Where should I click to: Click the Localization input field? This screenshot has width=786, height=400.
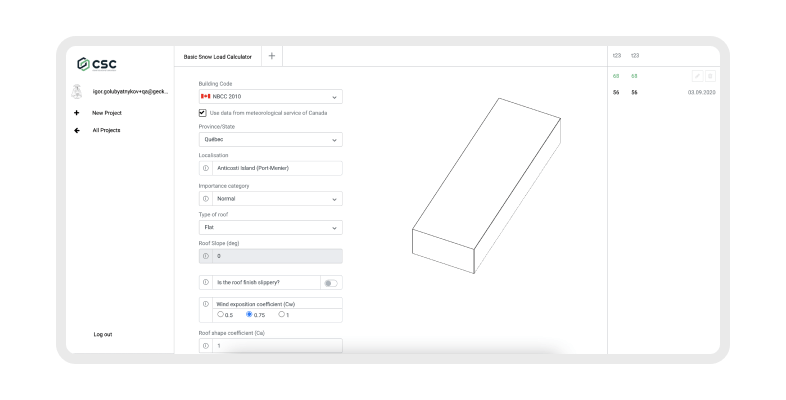point(277,168)
